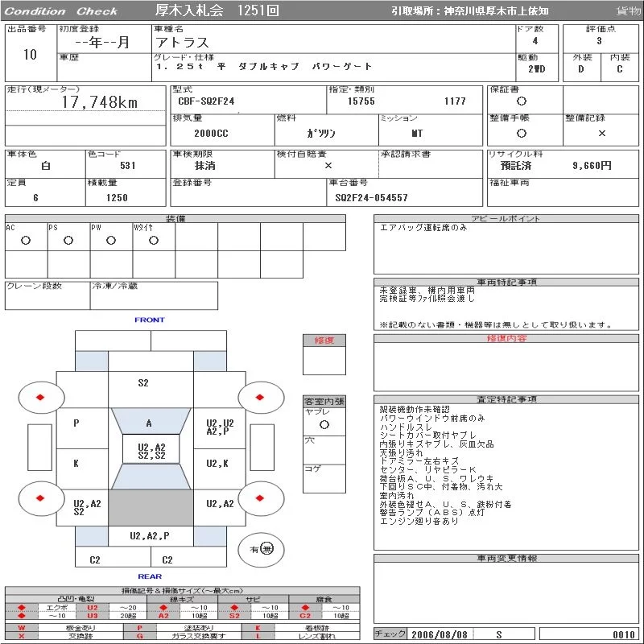
Task: Click the 修復内容 section header
Action: pos(506,338)
